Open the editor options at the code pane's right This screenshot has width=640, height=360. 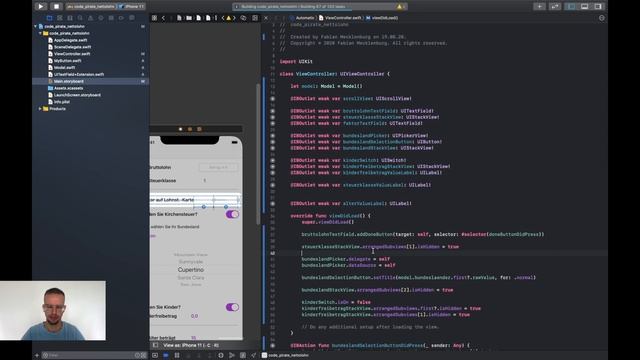pos(602,18)
